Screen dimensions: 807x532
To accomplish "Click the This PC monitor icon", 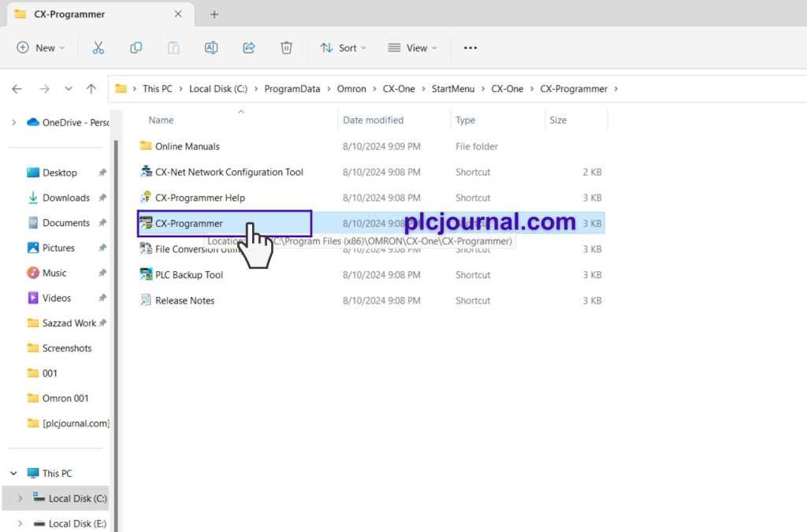I will point(33,473).
